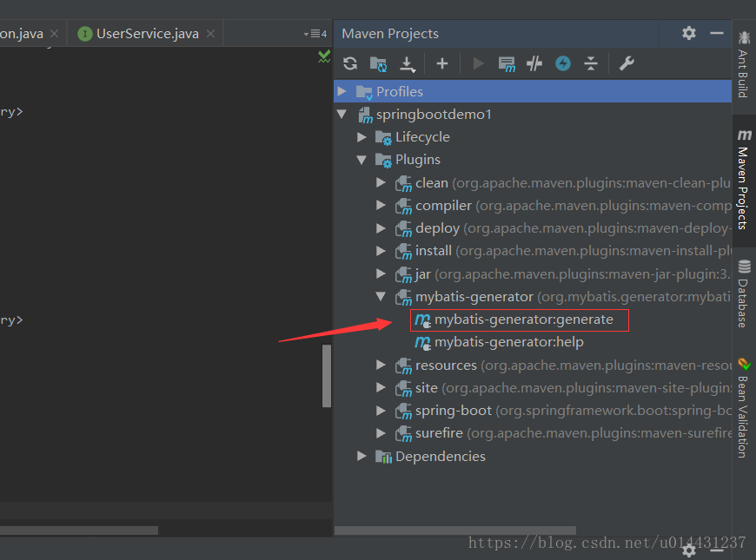Screen dimensions: 756x560
Task: Click Generate Sources and Update Folders icon
Action: click(379, 63)
